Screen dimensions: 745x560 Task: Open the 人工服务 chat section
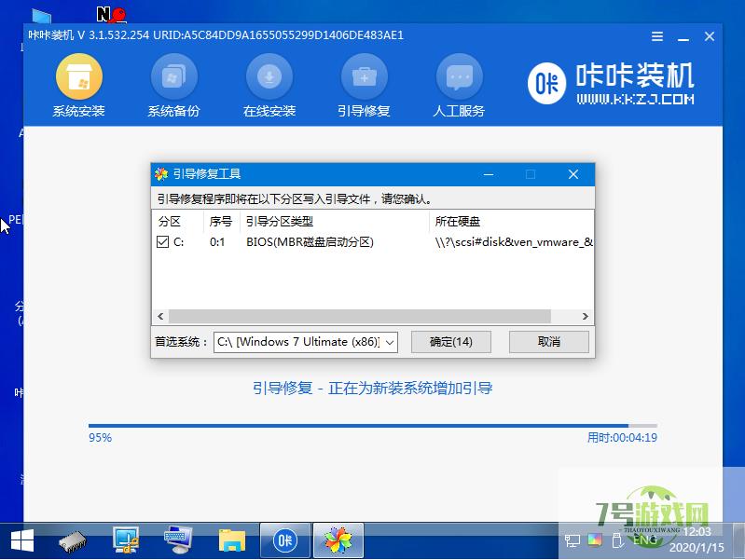click(459, 86)
